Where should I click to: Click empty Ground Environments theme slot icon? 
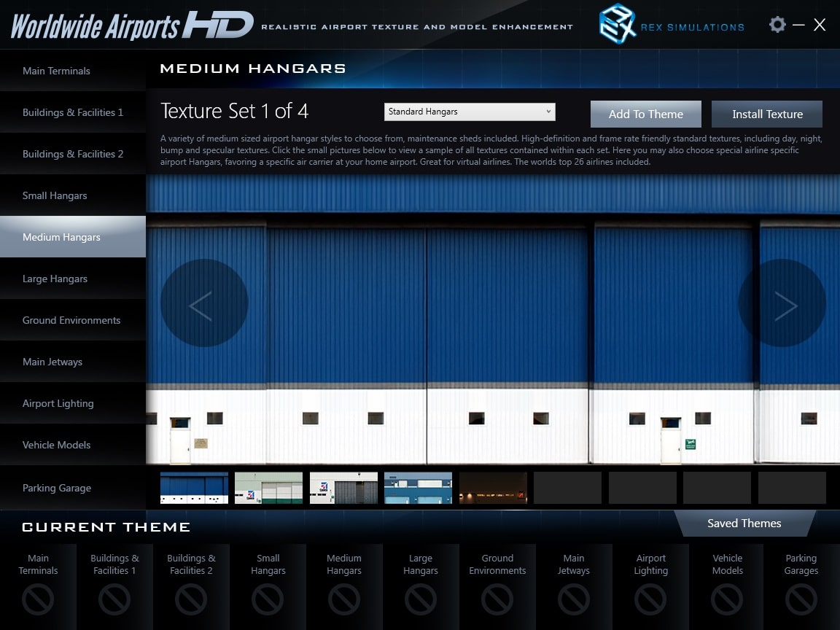point(497,599)
